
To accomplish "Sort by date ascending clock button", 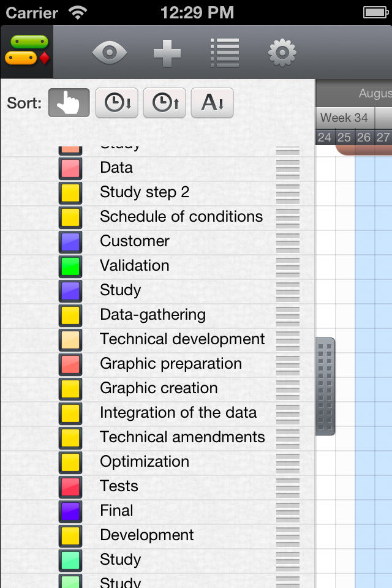I will click(164, 103).
